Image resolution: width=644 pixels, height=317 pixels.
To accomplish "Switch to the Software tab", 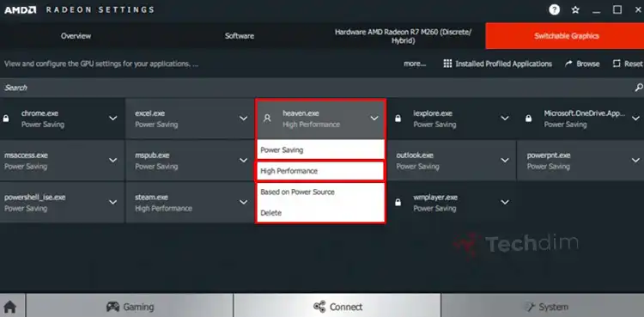I will [240, 36].
